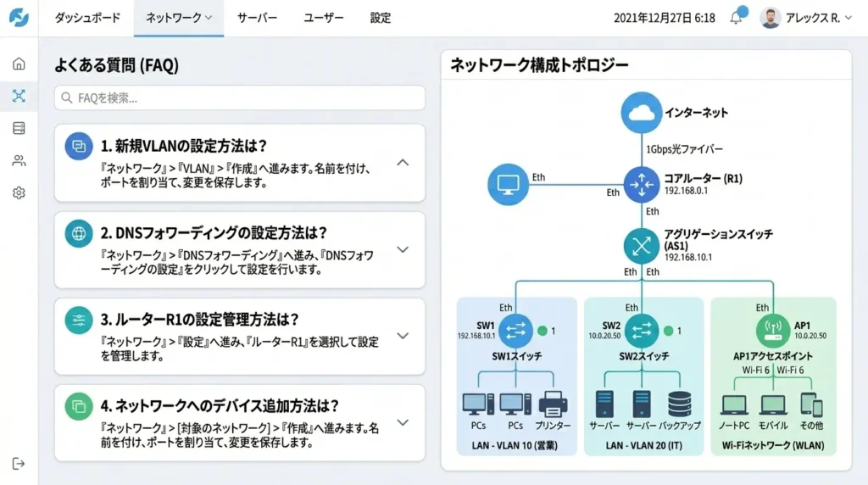The image size is (868, 485).
Task: Open the ユーザー tab
Action: 324,18
